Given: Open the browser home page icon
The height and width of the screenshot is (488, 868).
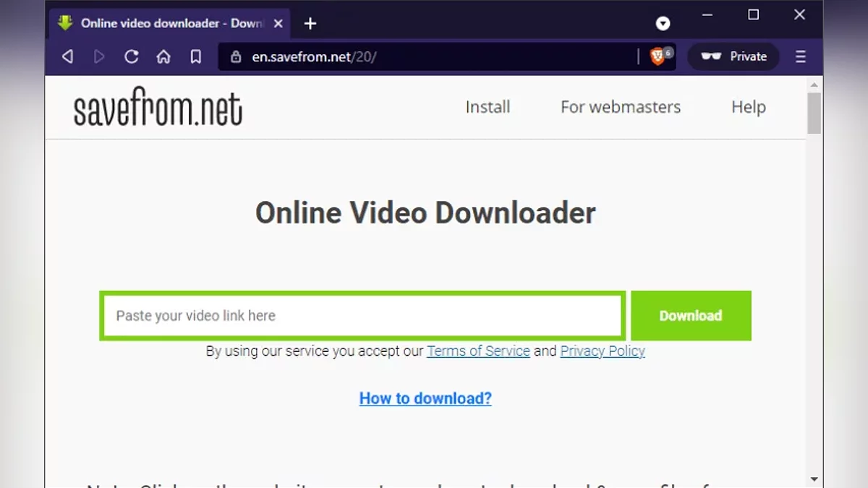Looking at the screenshot, I should tap(163, 56).
